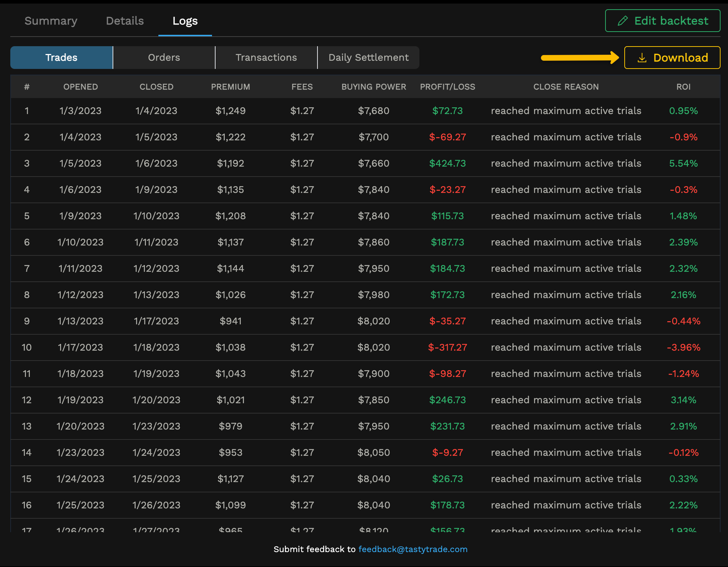Select trade row 10 with $-317.27 loss
The height and width of the screenshot is (567, 728).
365,347
